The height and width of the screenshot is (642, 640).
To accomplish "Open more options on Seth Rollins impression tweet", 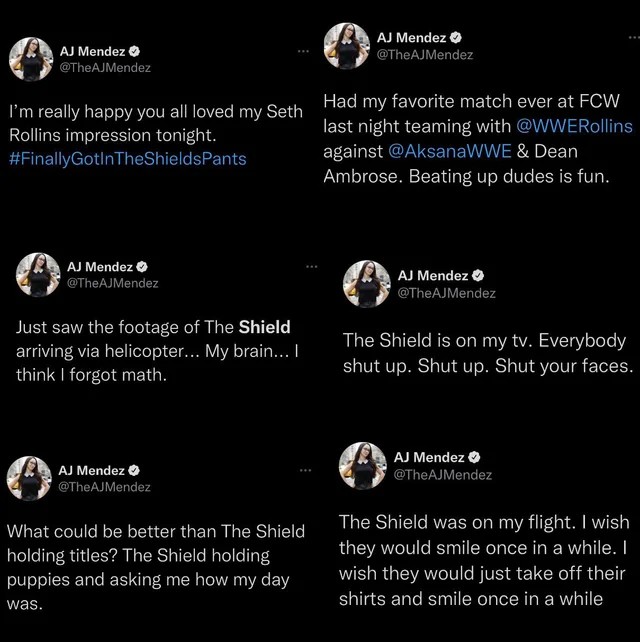I will tap(303, 51).
